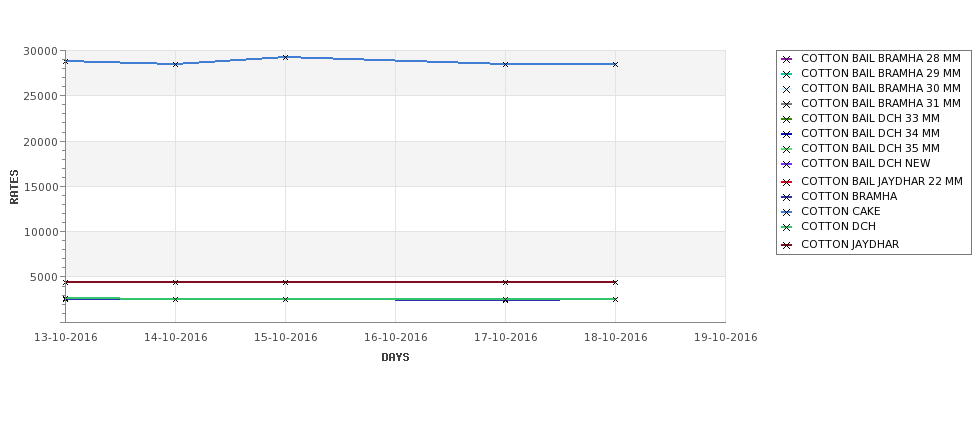Viewport: 975px width, 429px height.
Task: Click the peak data point on 15-10-2016
Action: click(285, 57)
